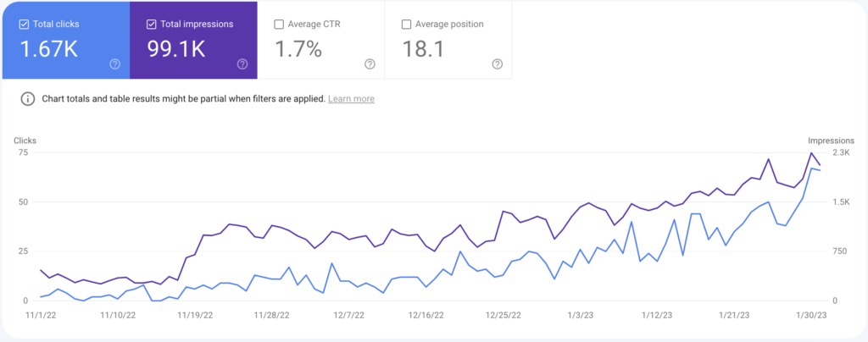Click the 11/10/22 date label

pyautogui.click(x=118, y=315)
